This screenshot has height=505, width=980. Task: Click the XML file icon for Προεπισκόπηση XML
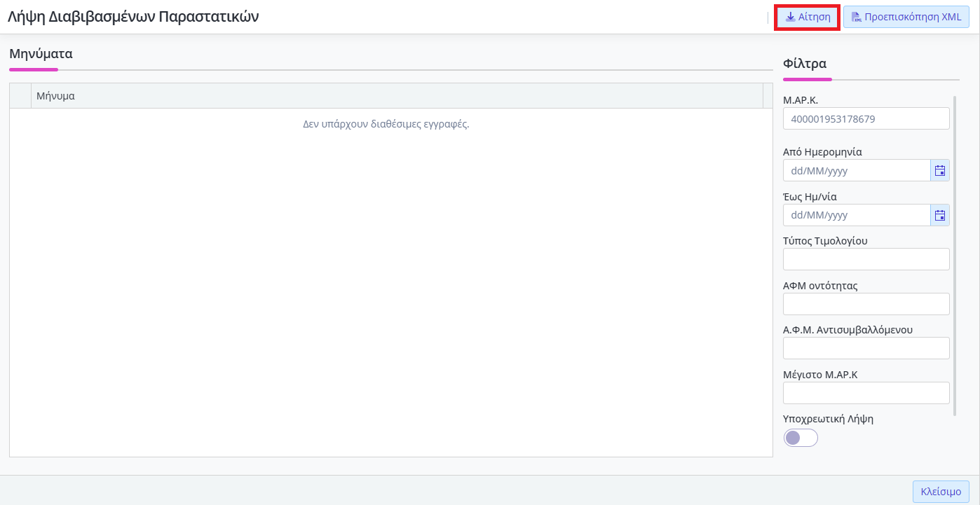pyautogui.click(x=856, y=18)
